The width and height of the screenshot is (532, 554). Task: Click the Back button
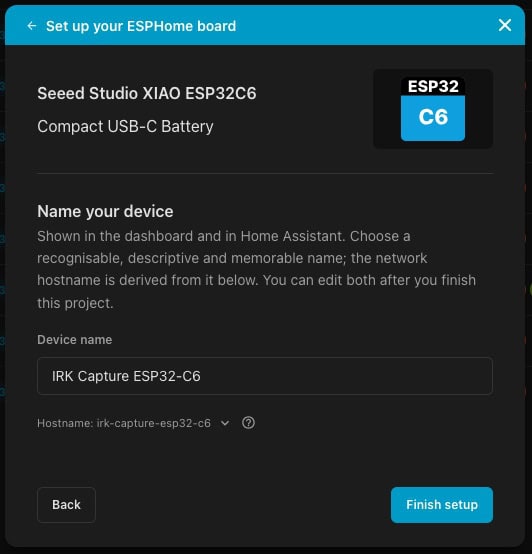(x=66, y=505)
